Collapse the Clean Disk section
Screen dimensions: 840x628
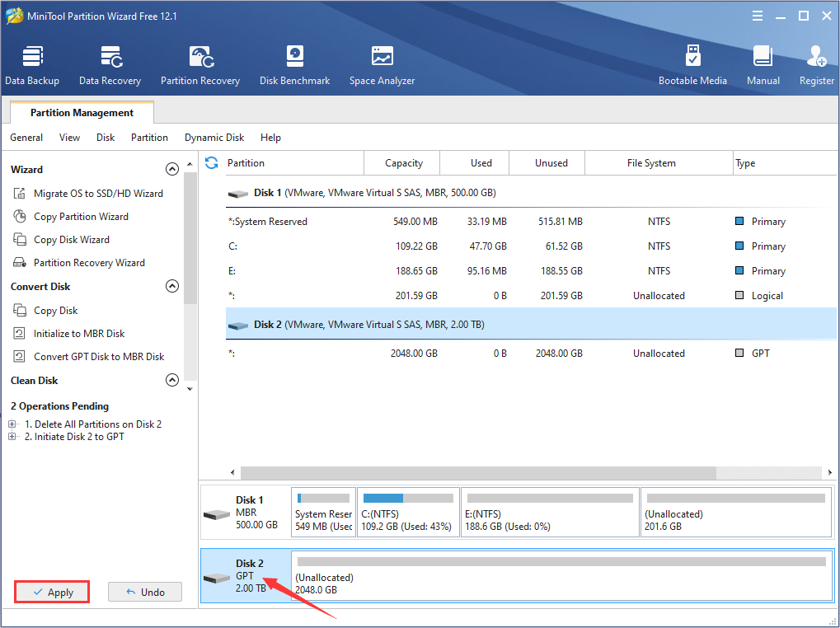pyautogui.click(x=172, y=380)
